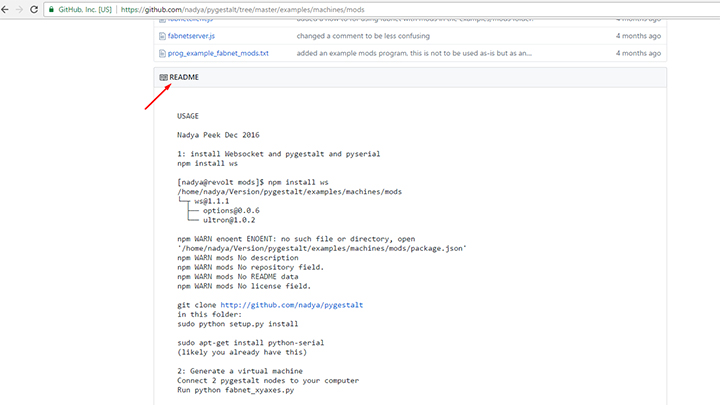Click '2: Generate a virtual machine' line
Screen dimensions: 720x405
(240, 371)
